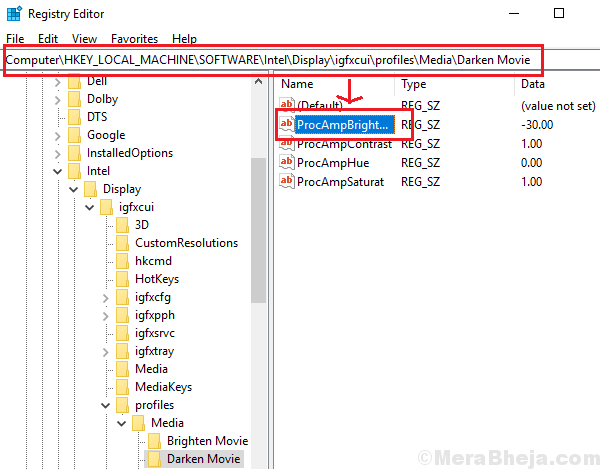Screen dimensions: 600x469
Task: Click the Google folder icon
Action: pyautogui.click(x=75, y=135)
